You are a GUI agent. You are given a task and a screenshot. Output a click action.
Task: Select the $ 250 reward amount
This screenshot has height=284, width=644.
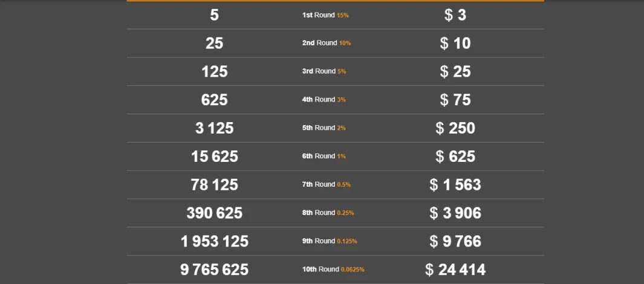(455, 128)
